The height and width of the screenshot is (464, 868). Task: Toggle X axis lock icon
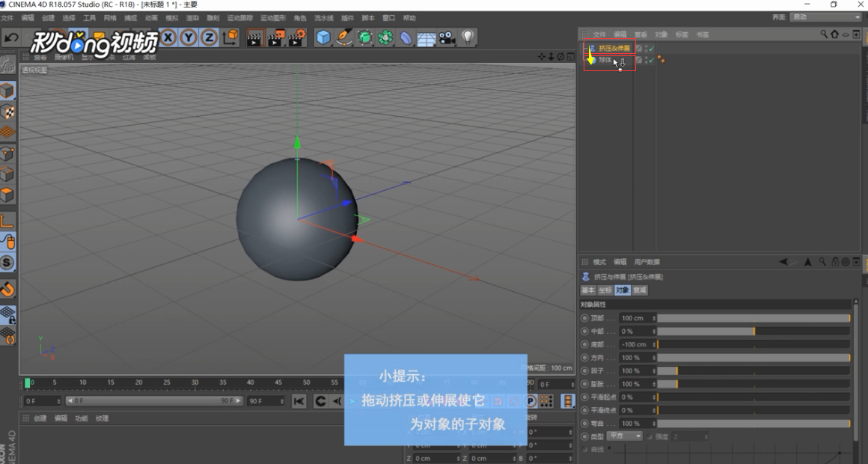click(x=168, y=37)
